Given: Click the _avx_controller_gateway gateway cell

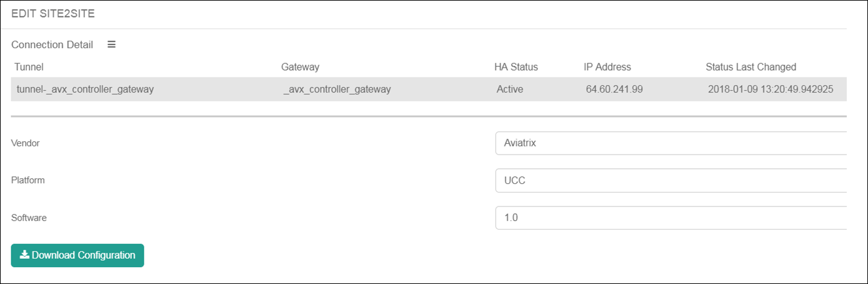Looking at the screenshot, I should [x=337, y=89].
